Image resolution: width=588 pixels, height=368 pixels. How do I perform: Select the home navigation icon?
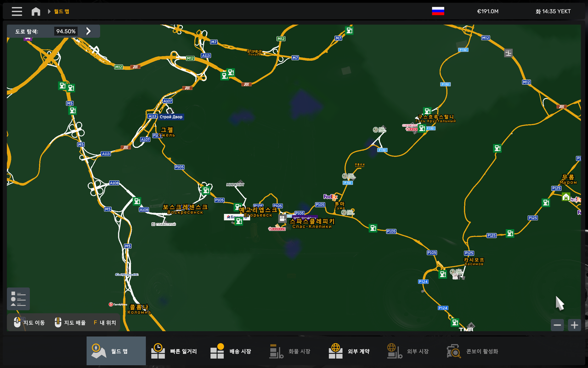coord(36,11)
